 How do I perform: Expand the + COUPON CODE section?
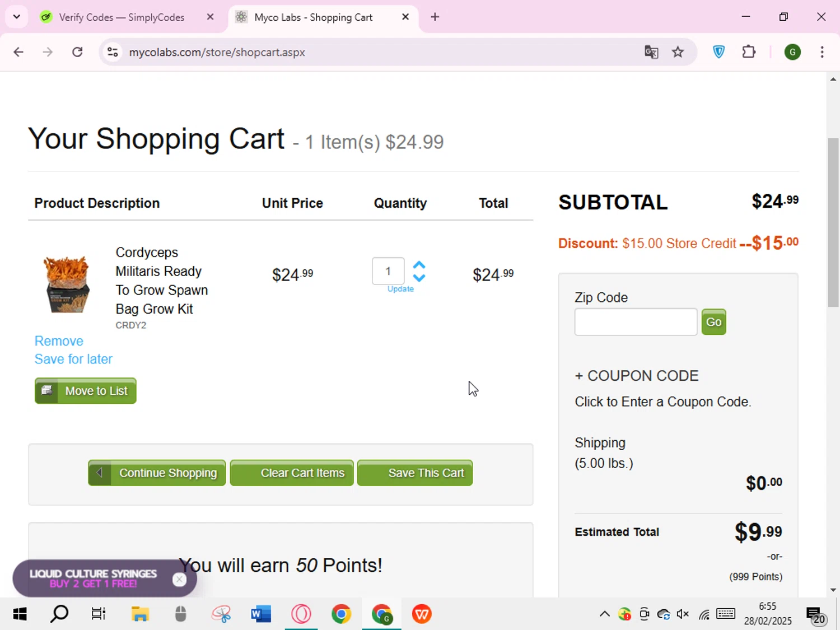click(x=637, y=376)
